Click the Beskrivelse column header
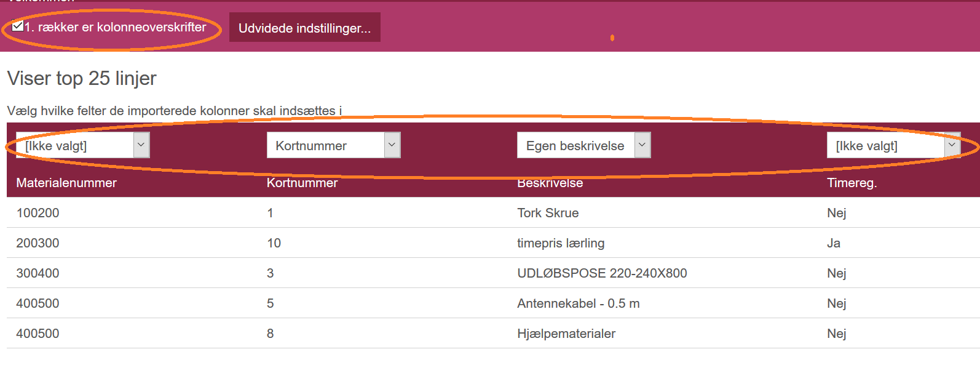The image size is (980, 365). [550, 183]
